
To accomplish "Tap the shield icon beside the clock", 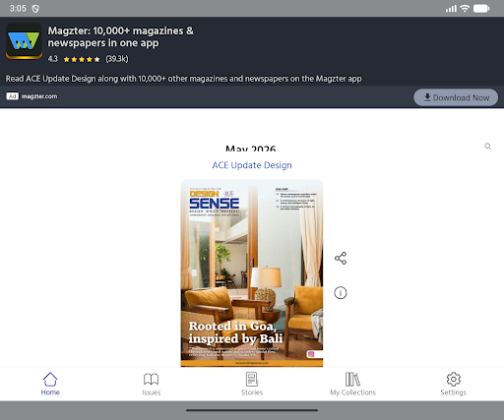I will click(35, 9).
